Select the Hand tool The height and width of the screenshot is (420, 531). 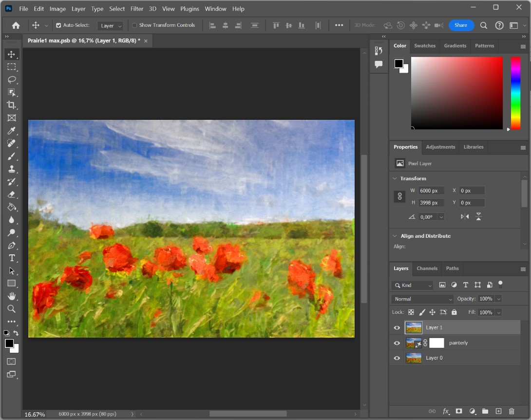[x=12, y=296]
